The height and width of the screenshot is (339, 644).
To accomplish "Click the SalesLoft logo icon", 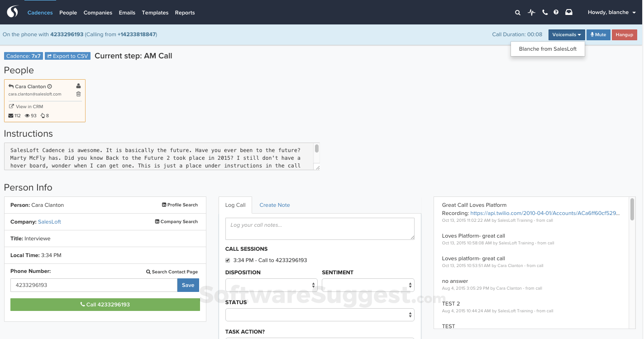I will 13,12.
